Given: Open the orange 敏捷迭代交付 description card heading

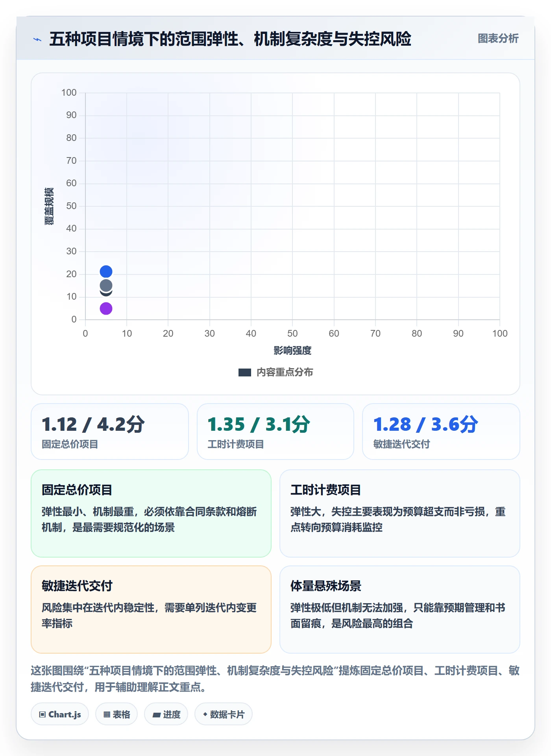Looking at the screenshot, I should coord(77,586).
